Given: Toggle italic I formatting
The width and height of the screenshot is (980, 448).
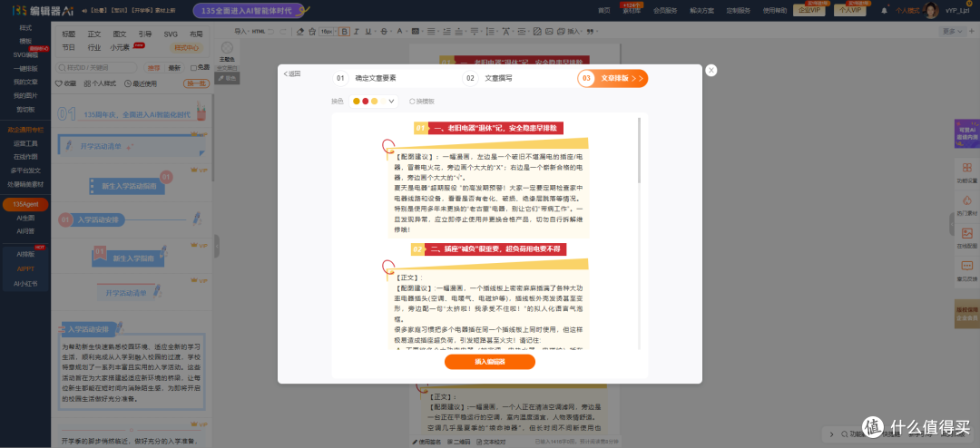Looking at the screenshot, I should tap(356, 31).
